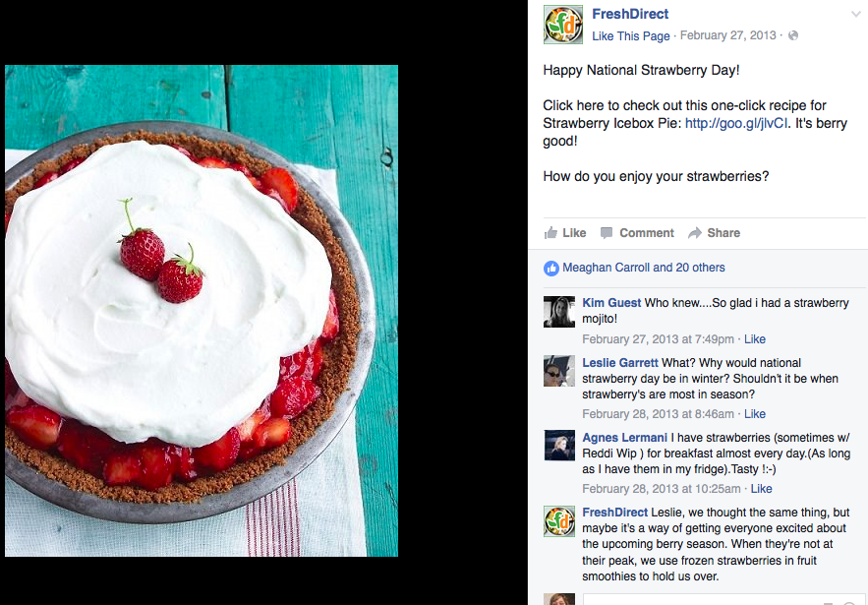Click the public globe privacy icon
Viewport: 868px width, 605px height.
click(793, 35)
